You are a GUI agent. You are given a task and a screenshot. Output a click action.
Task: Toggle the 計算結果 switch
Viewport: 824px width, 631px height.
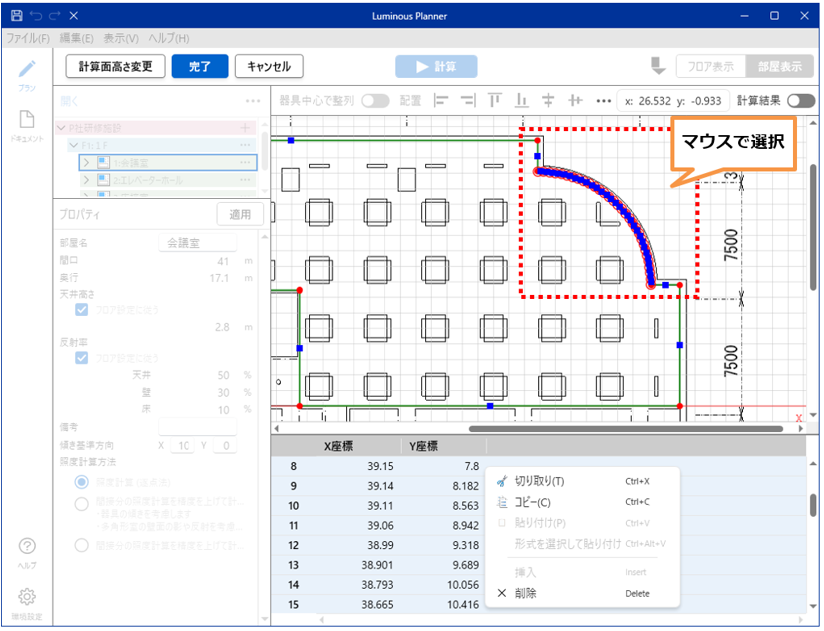[800, 101]
